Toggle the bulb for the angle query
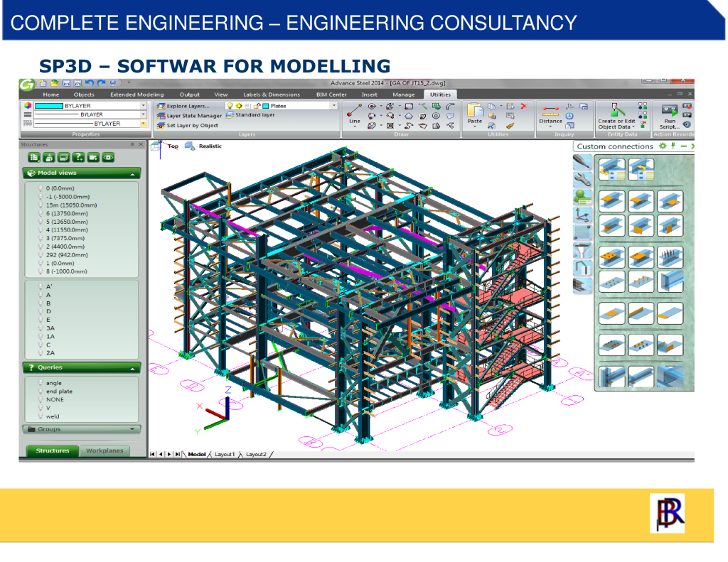Image resolution: width=728 pixels, height=562 pixels. (41, 384)
